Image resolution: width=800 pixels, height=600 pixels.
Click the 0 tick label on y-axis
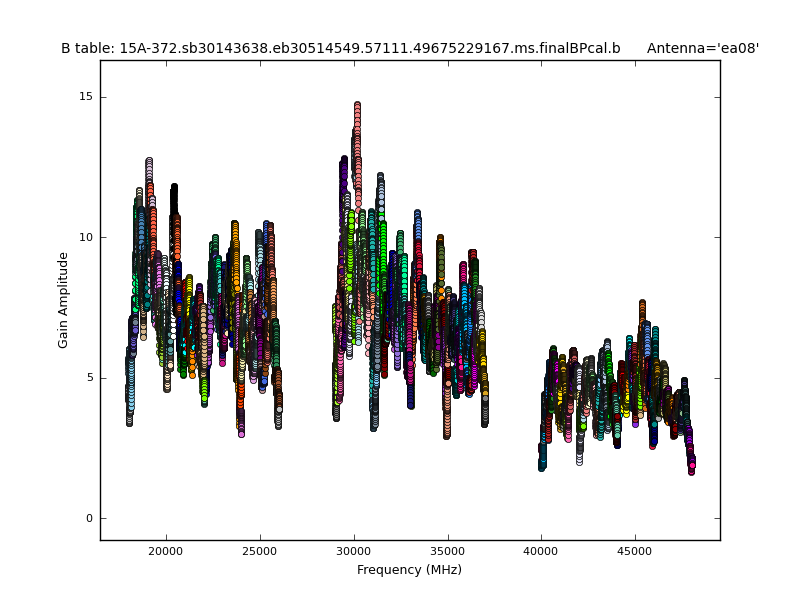point(88,518)
